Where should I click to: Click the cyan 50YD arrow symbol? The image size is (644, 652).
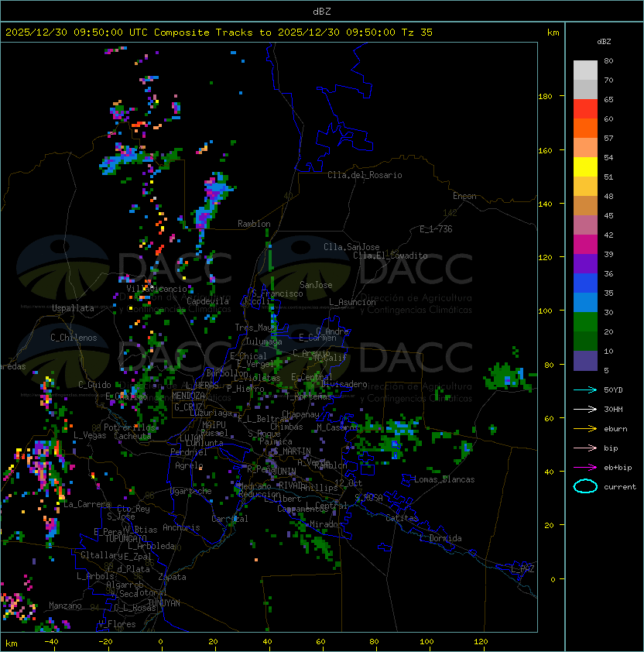click(x=585, y=389)
